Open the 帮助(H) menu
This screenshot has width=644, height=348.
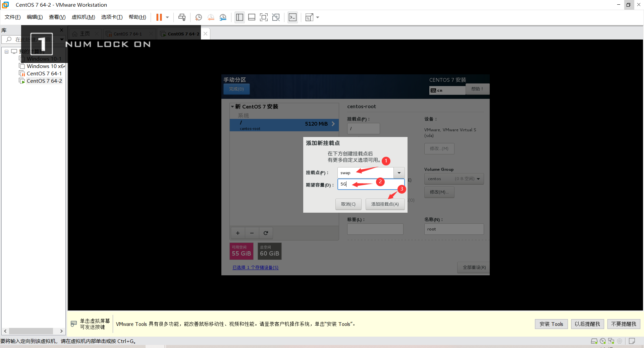(138, 17)
